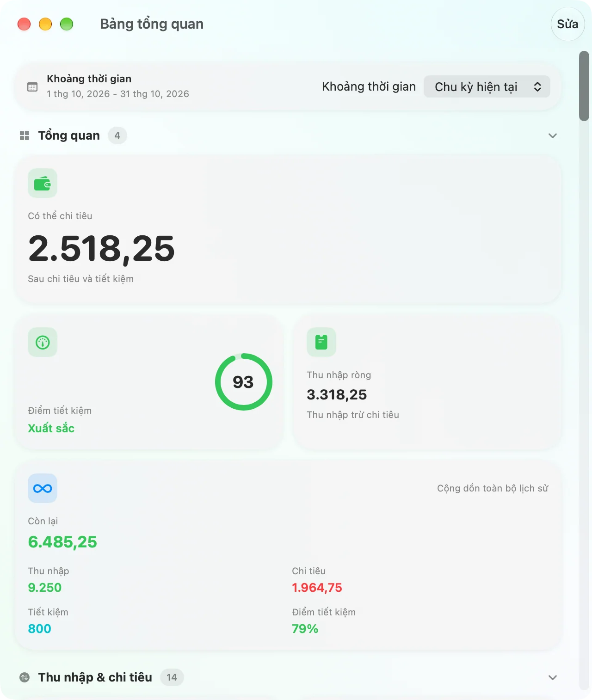Image resolution: width=592 pixels, height=700 pixels.
Task: Click the savings score gauge icon
Action: click(x=43, y=342)
